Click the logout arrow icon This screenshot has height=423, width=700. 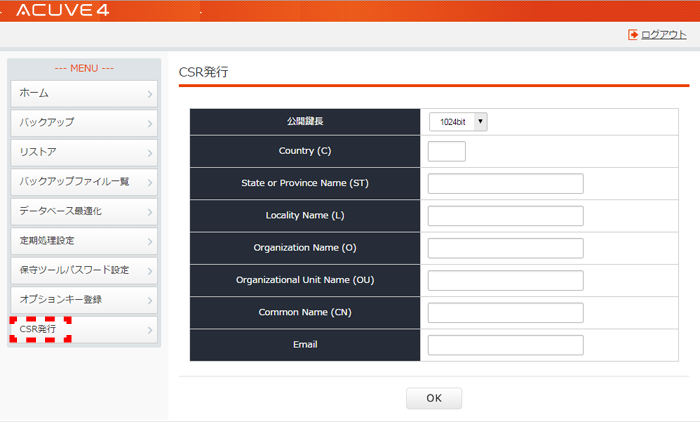point(633,35)
